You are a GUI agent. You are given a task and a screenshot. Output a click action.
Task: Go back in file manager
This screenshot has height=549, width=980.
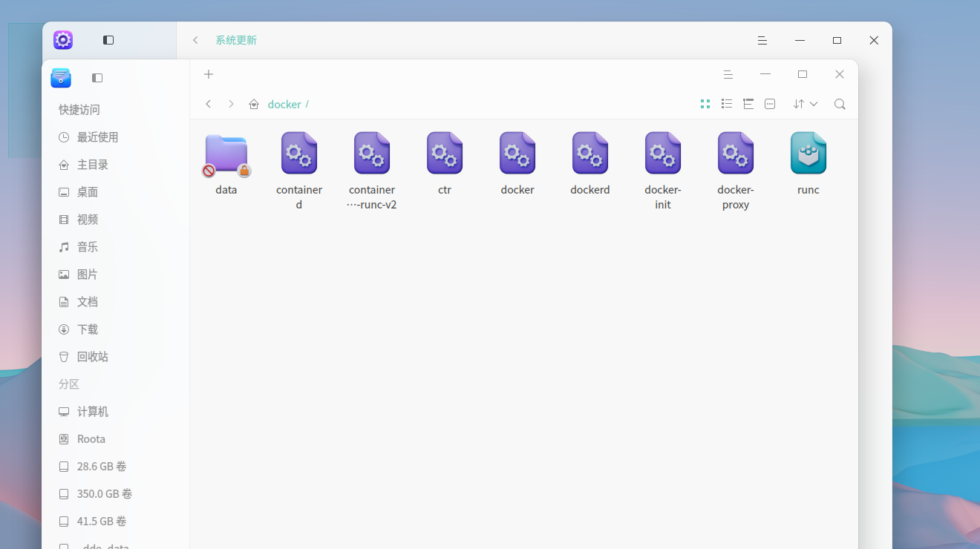tap(209, 104)
